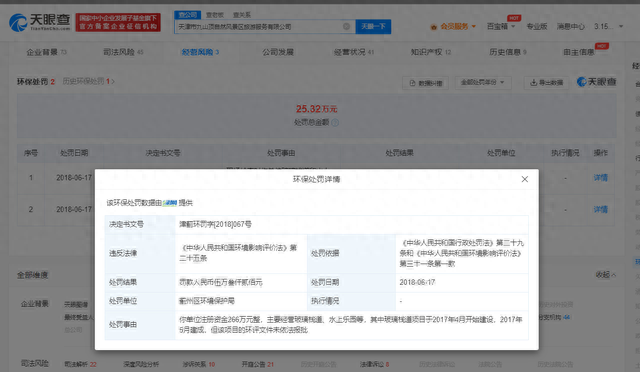640x372 pixels.
Task: Click the popup's 2018-06-17 penalty date
Action: (417, 282)
